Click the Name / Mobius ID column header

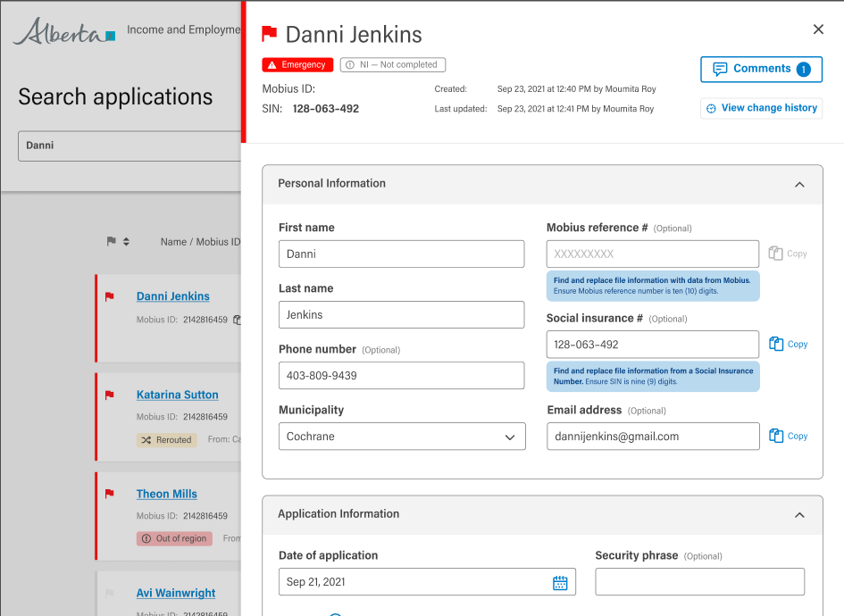click(200, 242)
